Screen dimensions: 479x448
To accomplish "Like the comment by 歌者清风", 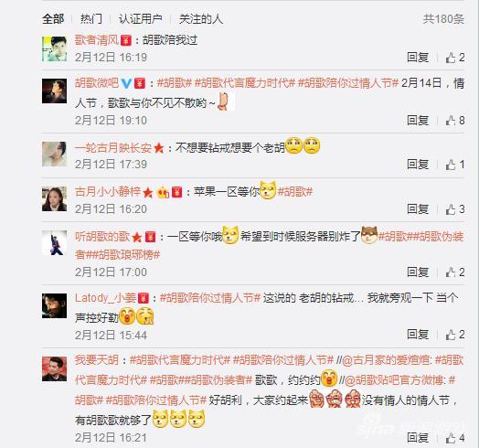I will (x=455, y=58).
